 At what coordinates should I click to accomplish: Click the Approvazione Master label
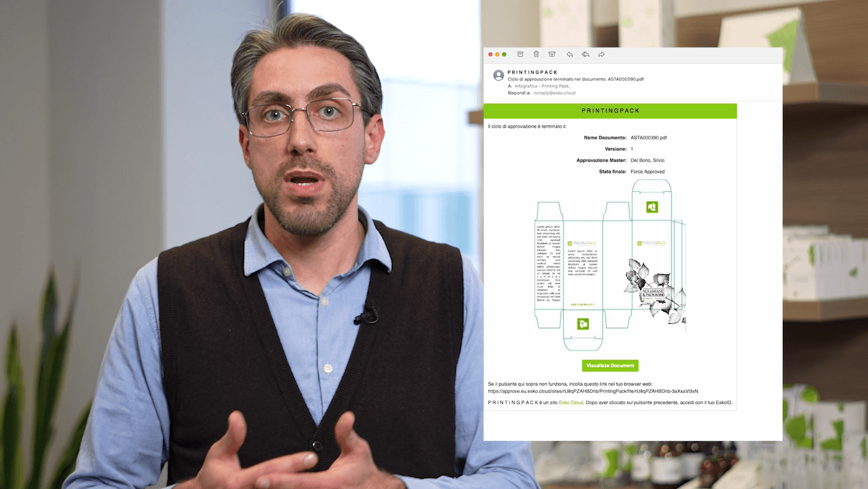(x=601, y=161)
